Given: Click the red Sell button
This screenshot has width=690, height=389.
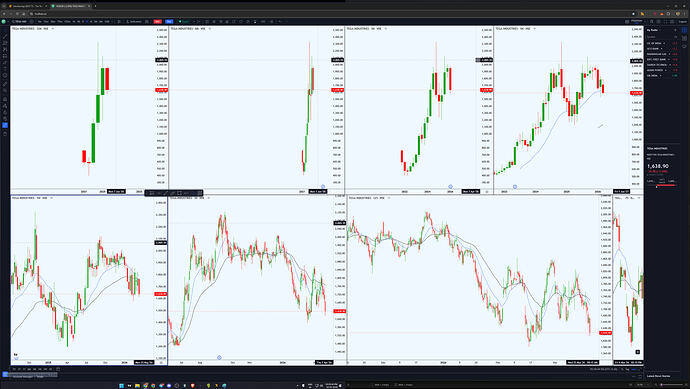Looking at the screenshot, I should coord(158,21).
